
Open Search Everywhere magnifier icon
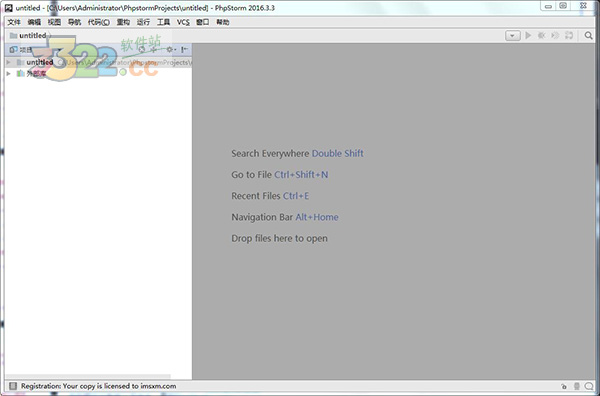[x=588, y=36]
